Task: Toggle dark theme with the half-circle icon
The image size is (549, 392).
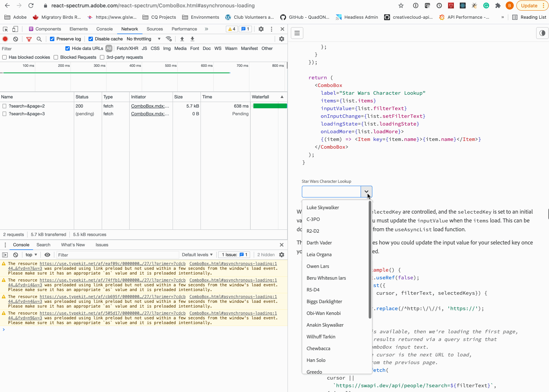Action: click(542, 33)
